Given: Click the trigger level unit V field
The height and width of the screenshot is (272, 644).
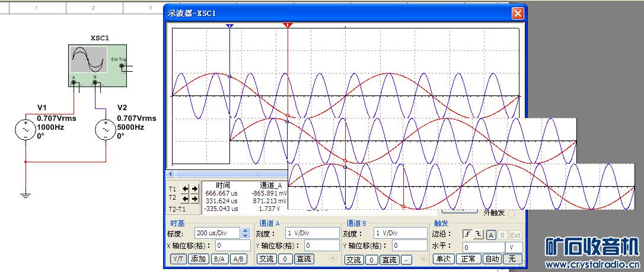Looking at the screenshot, I should pyautogui.click(x=514, y=247).
